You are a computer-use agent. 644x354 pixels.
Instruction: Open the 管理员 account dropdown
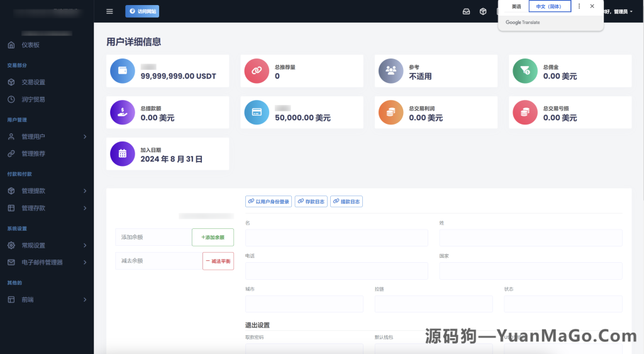[619, 11]
